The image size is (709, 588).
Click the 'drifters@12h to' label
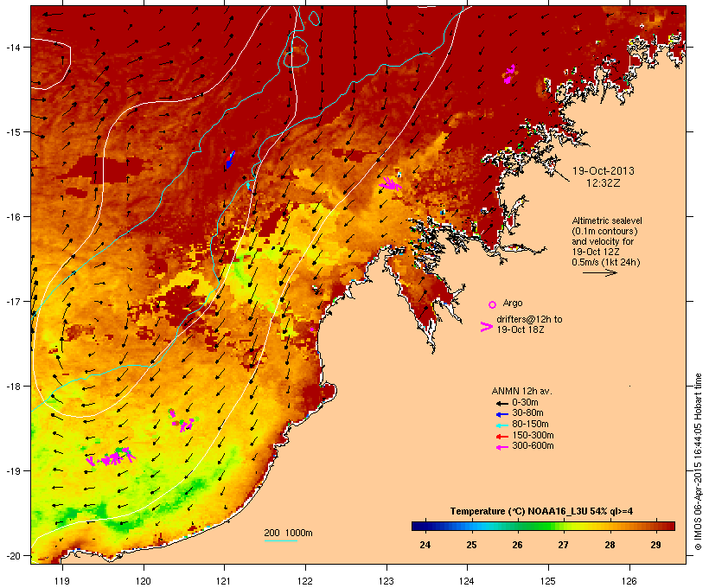click(529, 319)
